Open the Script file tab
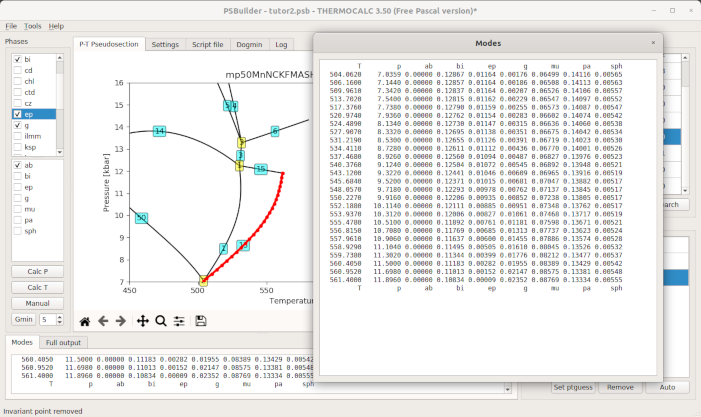The width and height of the screenshot is (701, 417). [207, 45]
